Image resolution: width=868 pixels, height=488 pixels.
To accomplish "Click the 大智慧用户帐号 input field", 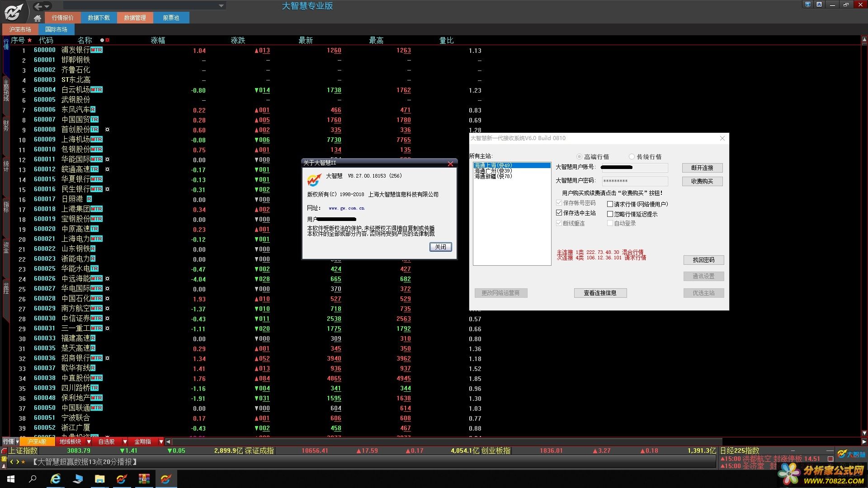I will tap(635, 168).
